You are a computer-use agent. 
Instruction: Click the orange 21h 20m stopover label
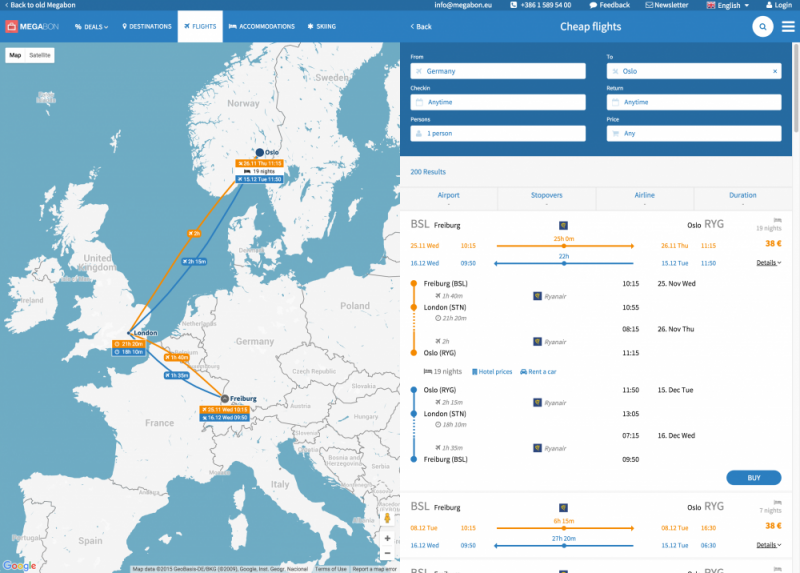pyautogui.click(x=129, y=344)
